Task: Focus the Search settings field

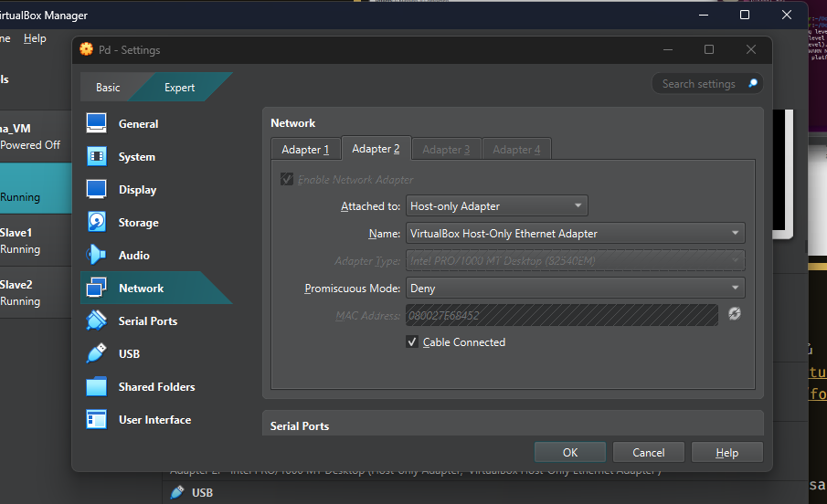Action: [x=700, y=84]
